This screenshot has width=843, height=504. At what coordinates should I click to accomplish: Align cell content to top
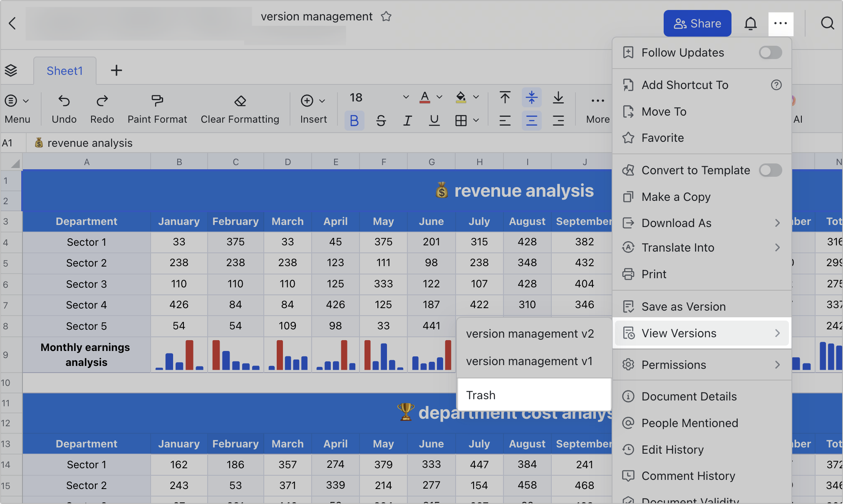(x=505, y=98)
